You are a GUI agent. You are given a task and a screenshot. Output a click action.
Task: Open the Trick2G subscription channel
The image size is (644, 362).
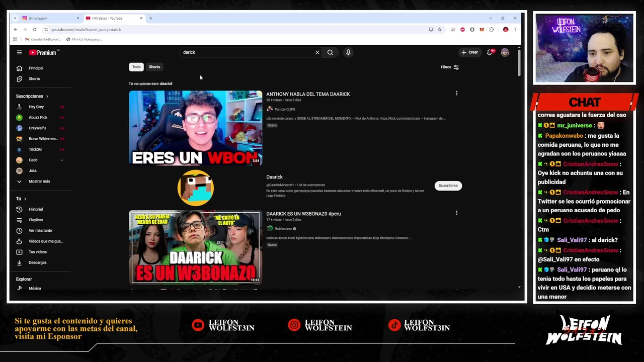35,149
